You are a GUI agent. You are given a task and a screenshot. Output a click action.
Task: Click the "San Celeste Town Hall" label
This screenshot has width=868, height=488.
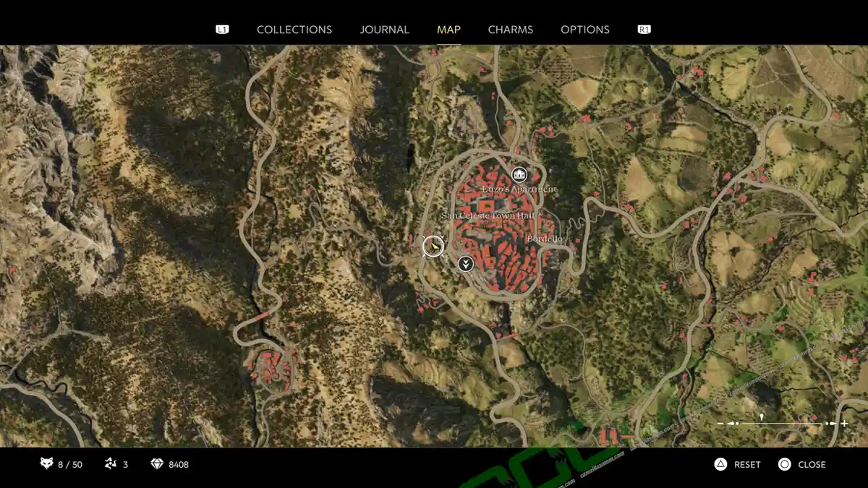(x=488, y=216)
